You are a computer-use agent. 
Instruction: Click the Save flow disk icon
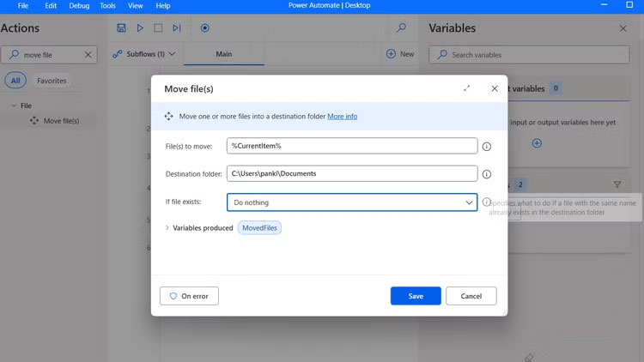pyautogui.click(x=122, y=28)
